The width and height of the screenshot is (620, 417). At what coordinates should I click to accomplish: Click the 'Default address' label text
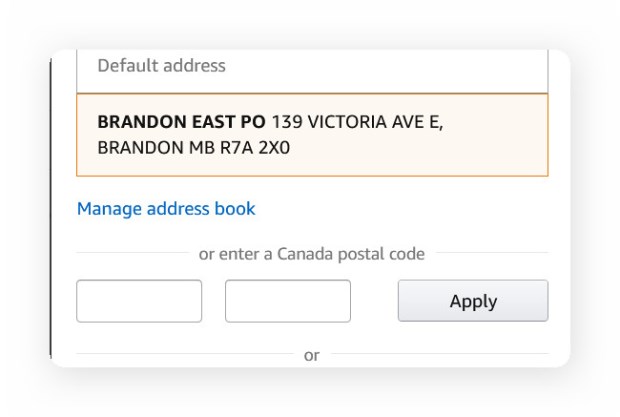click(161, 66)
